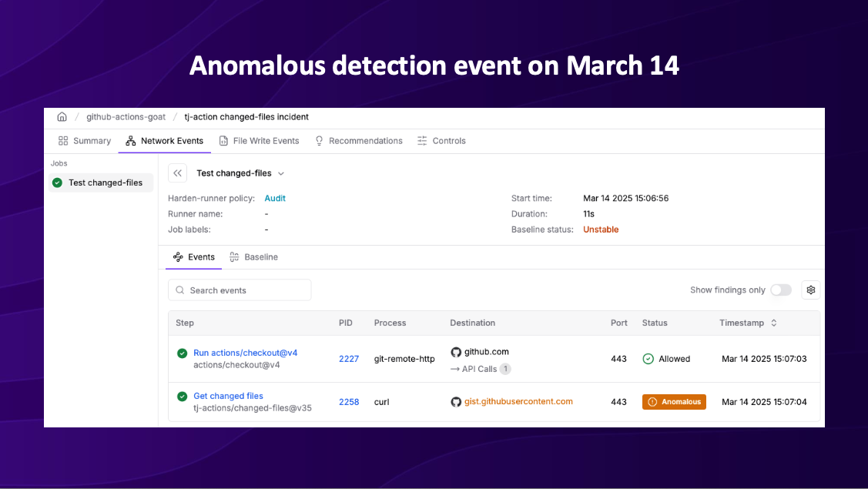
Task: Click the curl process cell
Action: click(381, 402)
